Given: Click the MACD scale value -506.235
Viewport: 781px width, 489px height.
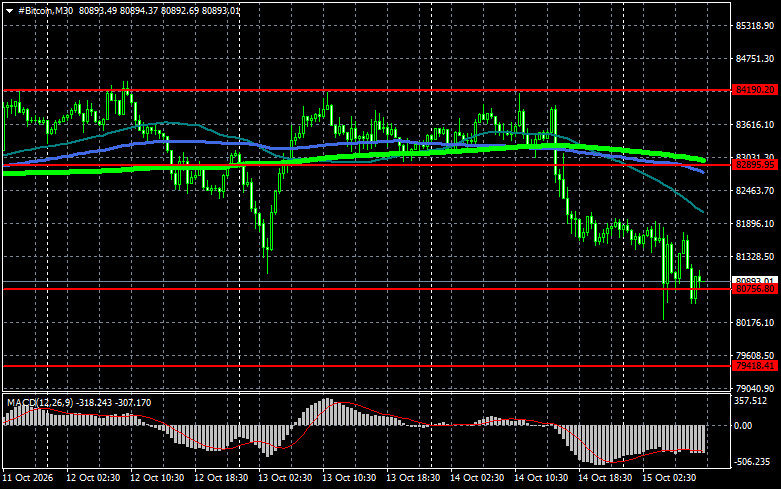Looking at the screenshot, I should pos(752,462).
